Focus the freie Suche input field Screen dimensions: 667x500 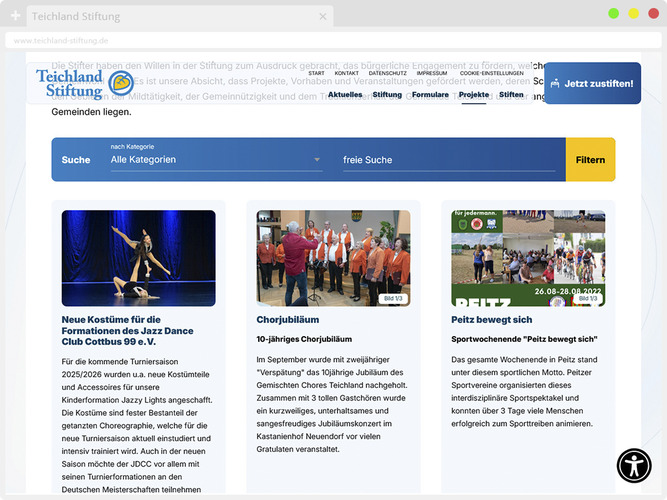click(x=449, y=160)
